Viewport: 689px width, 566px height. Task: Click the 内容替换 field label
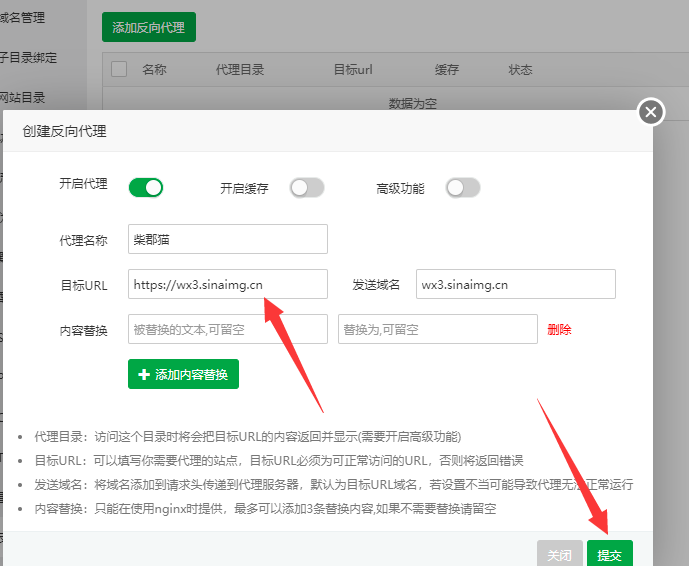[83, 330]
